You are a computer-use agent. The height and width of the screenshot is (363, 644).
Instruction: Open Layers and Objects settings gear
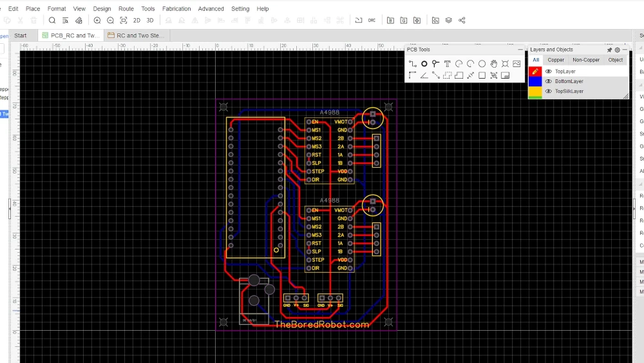pos(618,50)
